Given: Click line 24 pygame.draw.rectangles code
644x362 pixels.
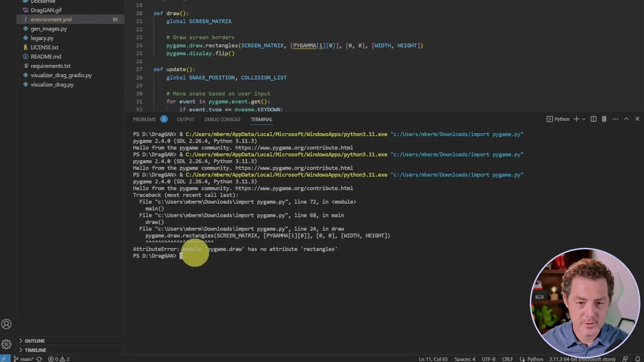Looking at the screenshot, I should (x=295, y=45).
